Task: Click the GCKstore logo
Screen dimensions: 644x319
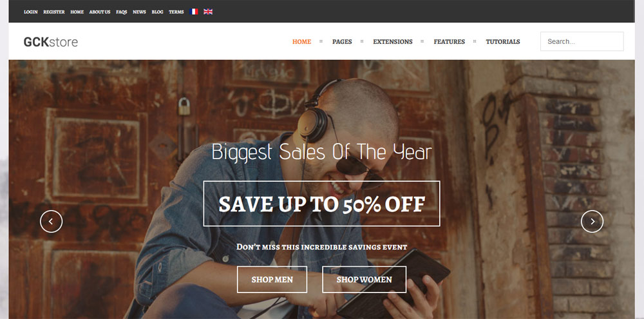Action: [50, 42]
